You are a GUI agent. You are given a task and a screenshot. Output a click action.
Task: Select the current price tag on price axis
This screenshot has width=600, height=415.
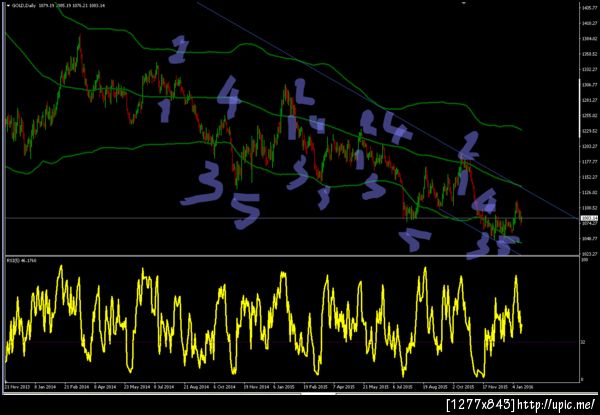587,218
